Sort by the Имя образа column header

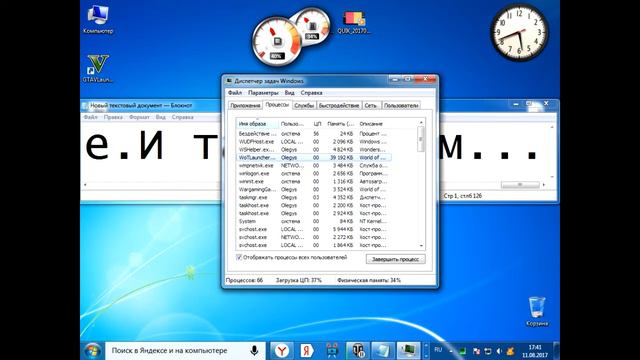tap(257, 123)
